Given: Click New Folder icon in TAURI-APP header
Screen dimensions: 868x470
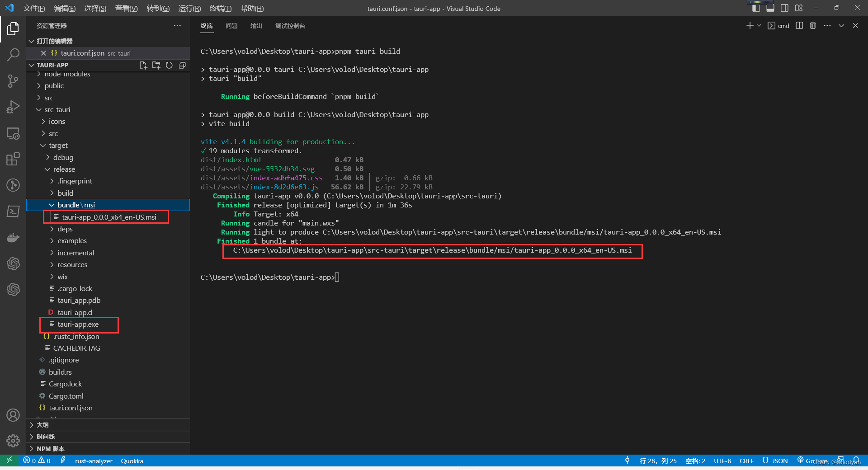Looking at the screenshot, I should click(156, 65).
